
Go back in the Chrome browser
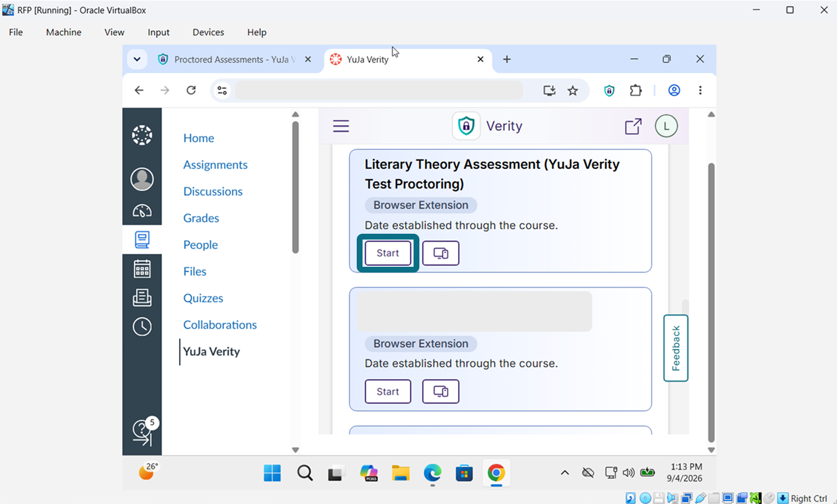(x=139, y=90)
